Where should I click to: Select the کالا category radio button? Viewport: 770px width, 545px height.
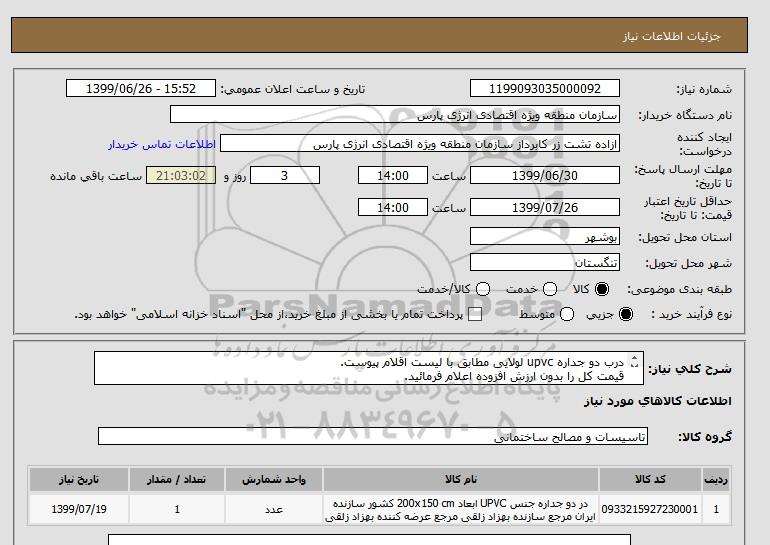(x=602, y=289)
